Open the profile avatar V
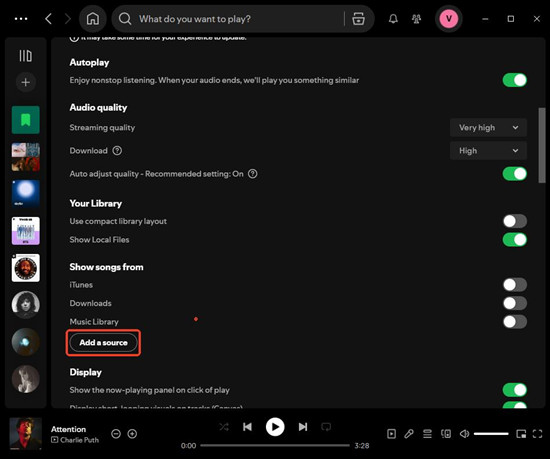The width and height of the screenshot is (550, 459). [449, 19]
